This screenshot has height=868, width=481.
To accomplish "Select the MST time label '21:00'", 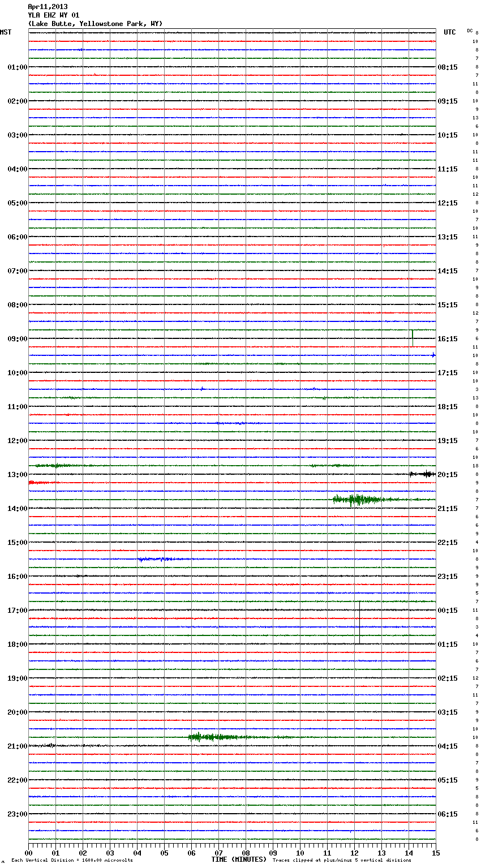I will pos(18,746).
